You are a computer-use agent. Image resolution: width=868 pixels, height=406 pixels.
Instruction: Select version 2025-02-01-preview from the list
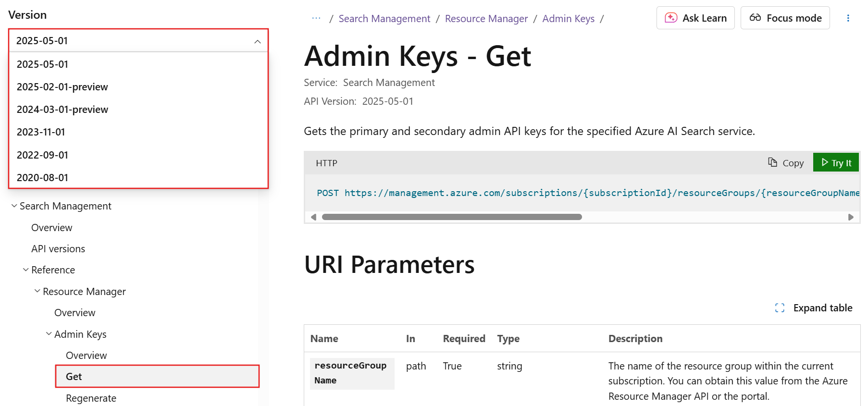pos(62,87)
